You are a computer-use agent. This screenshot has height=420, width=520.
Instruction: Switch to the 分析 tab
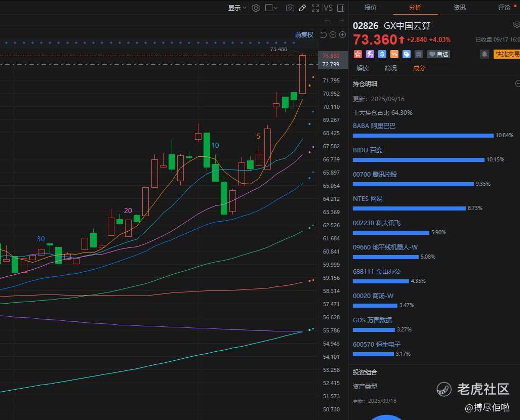(x=415, y=7)
